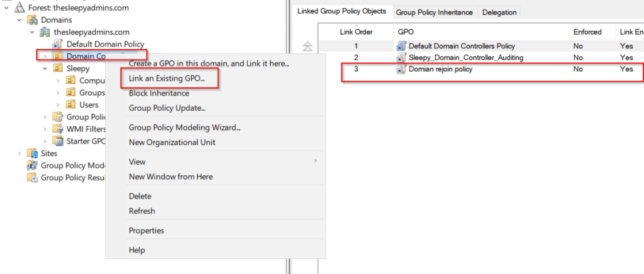The width and height of the screenshot is (644, 274).
Task: Expand the Sites tree node
Action: tap(19, 153)
